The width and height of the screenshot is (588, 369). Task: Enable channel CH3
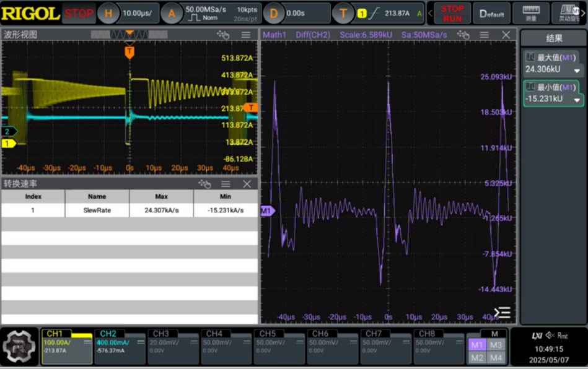173,347
